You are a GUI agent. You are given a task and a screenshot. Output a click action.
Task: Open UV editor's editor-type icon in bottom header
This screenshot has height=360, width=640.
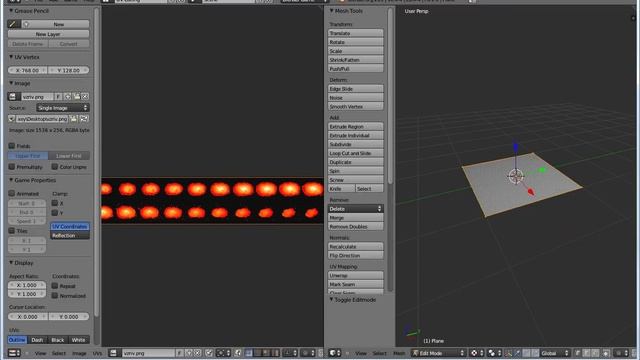14,353
